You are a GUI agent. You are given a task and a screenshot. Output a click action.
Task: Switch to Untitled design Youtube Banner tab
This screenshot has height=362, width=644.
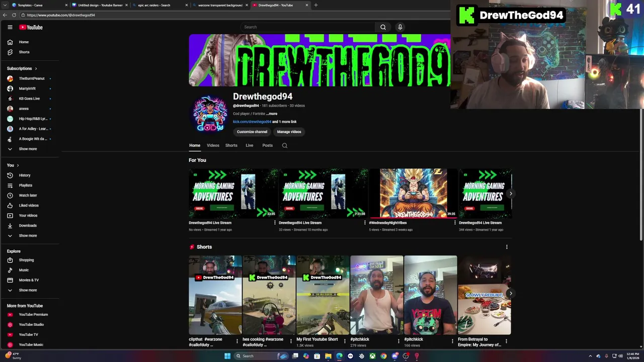[x=100, y=5]
